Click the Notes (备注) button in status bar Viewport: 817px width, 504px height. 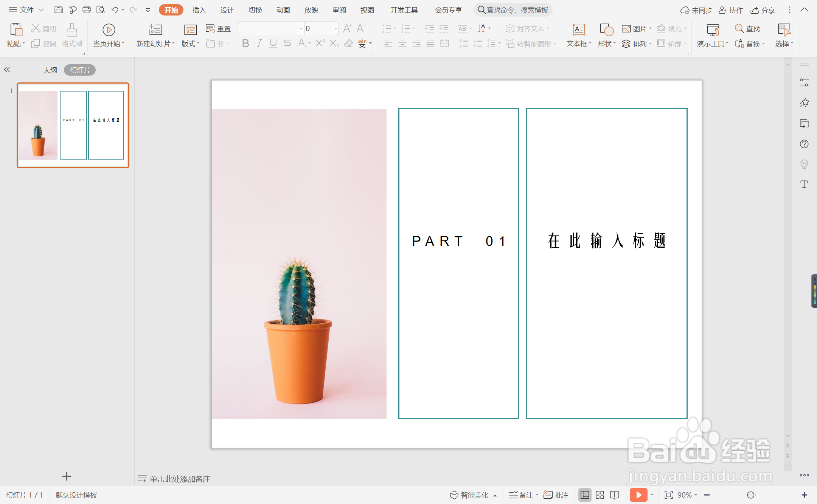(x=523, y=495)
